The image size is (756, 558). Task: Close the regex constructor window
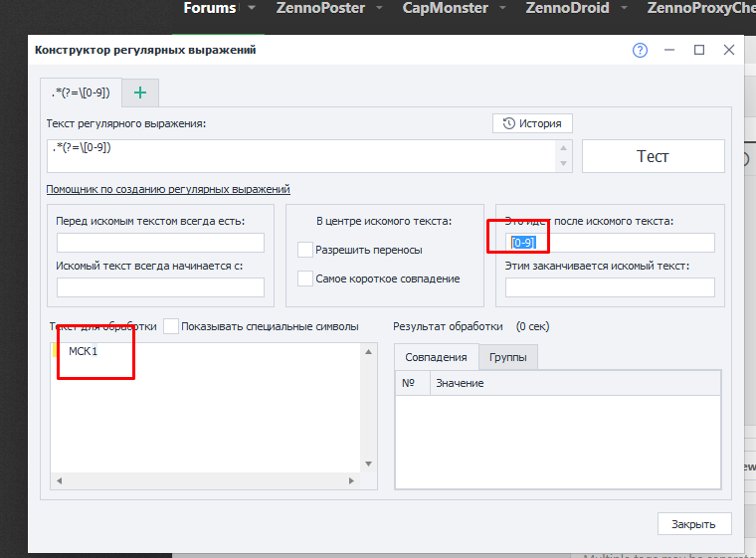click(729, 50)
